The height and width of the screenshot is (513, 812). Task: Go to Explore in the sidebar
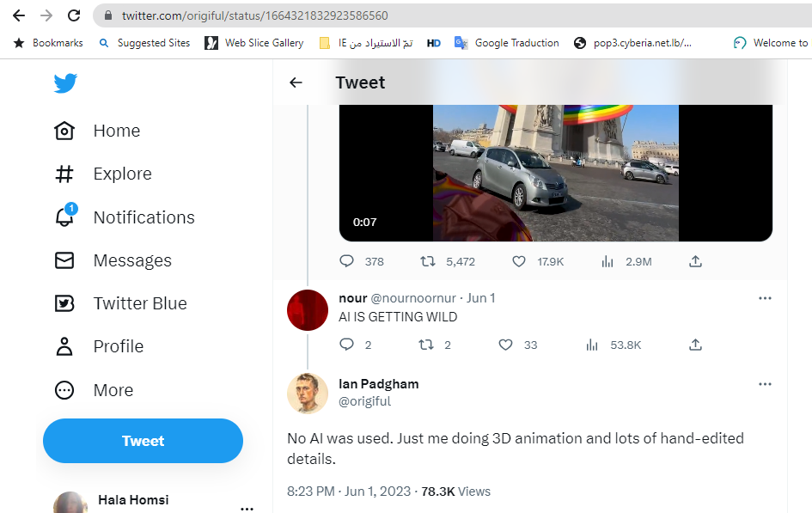click(122, 174)
